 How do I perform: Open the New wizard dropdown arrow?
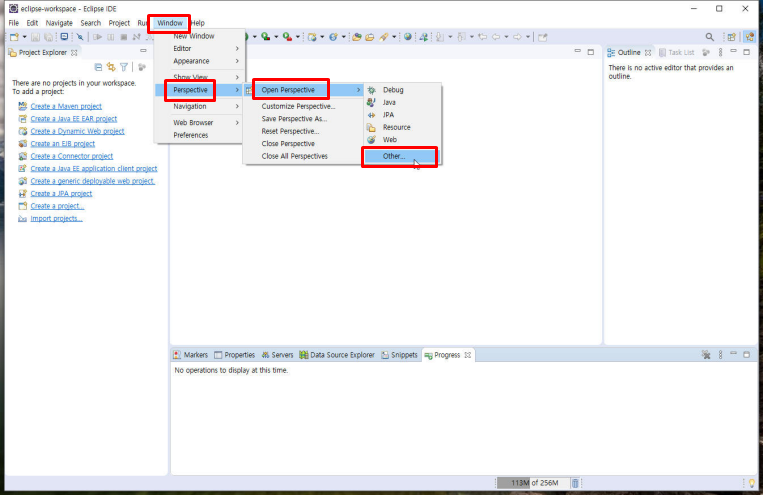point(24,37)
